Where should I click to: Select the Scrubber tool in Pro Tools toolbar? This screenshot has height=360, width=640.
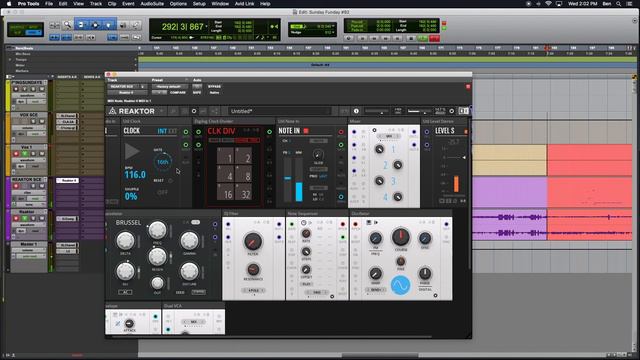[123, 25]
